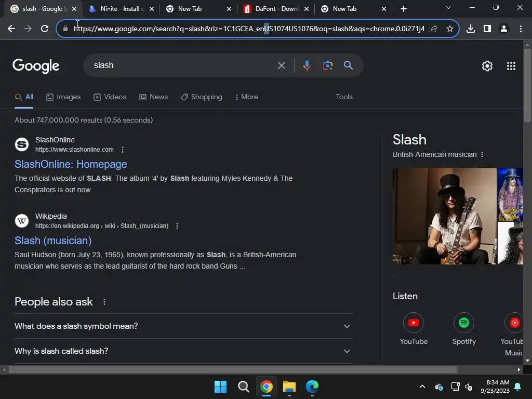Expand 'Why is slash called slash?'

click(x=184, y=351)
